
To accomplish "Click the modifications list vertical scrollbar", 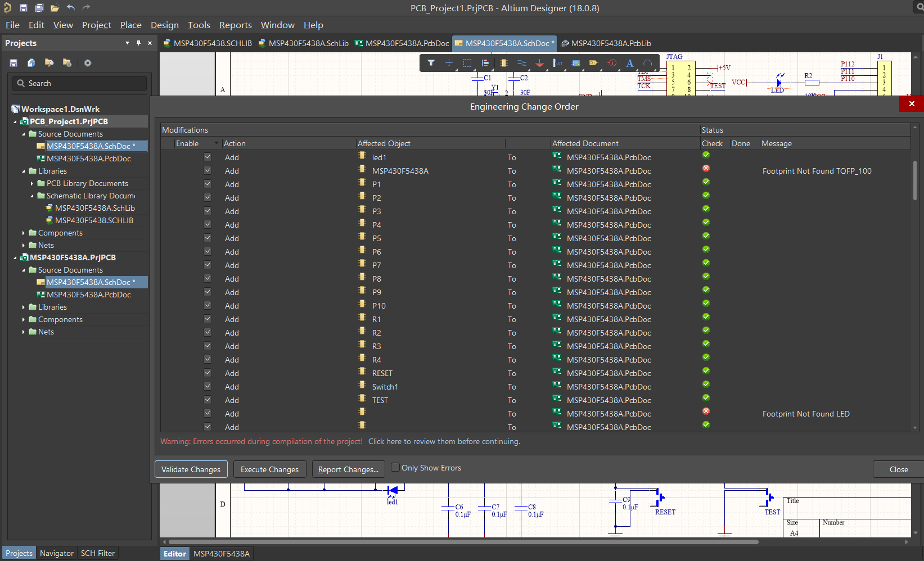I will click(x=915, y=180).
